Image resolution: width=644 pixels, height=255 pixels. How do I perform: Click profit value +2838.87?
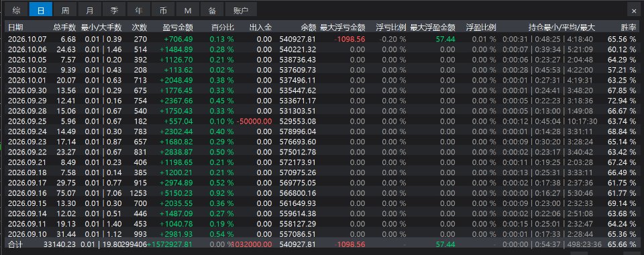pyautogui.click(x=176, y=152)
